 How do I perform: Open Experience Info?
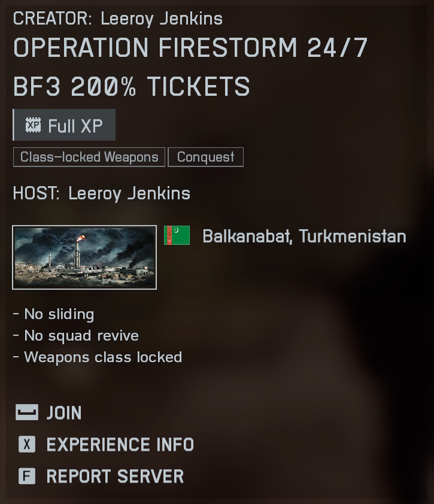click(x=120, y=445)
